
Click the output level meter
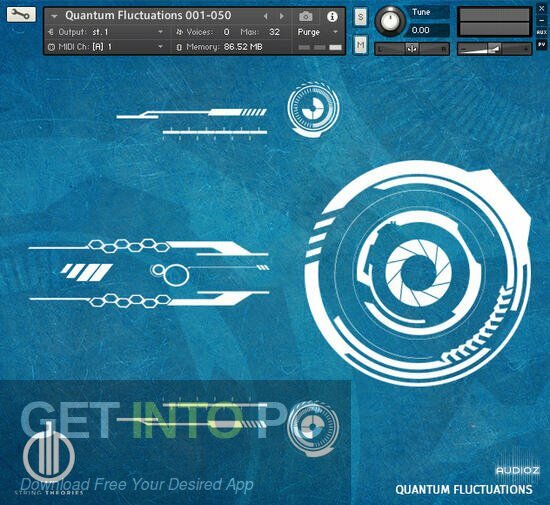pos(494,22)
